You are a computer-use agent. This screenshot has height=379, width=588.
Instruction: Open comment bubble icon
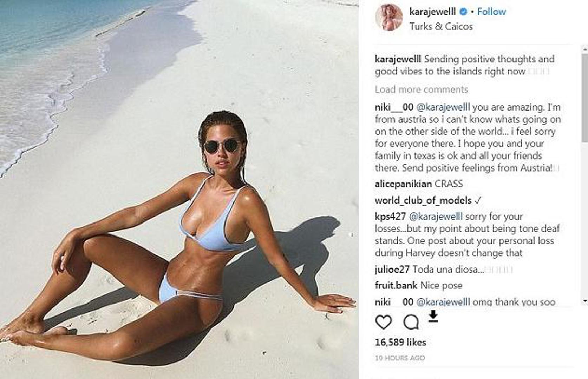tap(411, 322)
